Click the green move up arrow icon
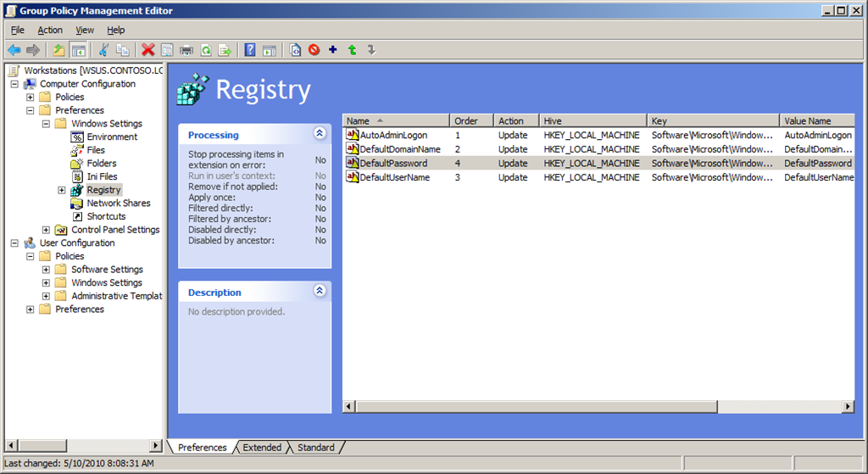This screenshot has height=474, width=868. (352, 50)
